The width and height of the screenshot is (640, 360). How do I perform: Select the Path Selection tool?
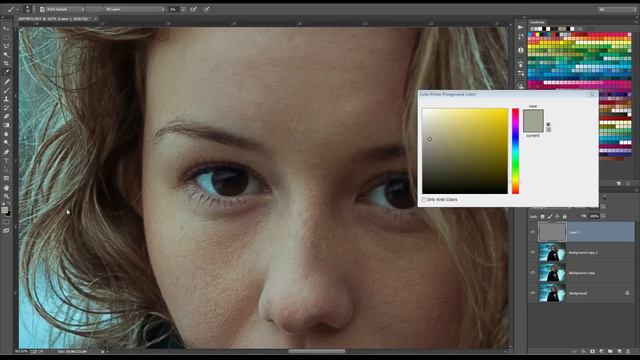pos(6,169)
